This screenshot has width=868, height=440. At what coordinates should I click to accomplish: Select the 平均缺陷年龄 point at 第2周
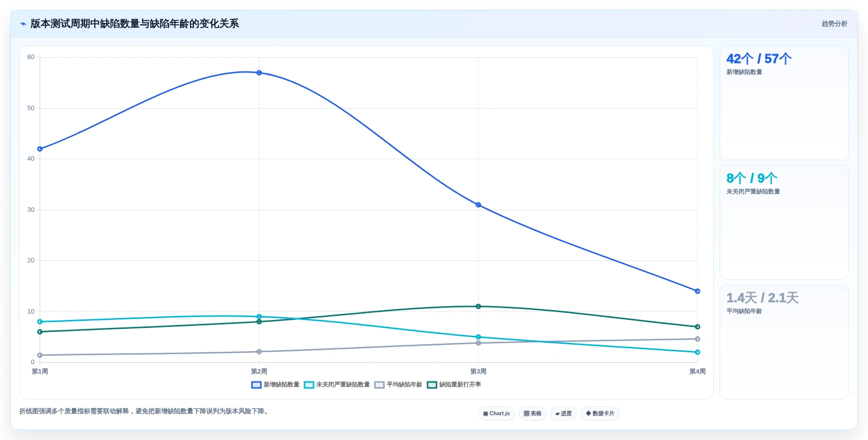pyautogui.click(x=259, y=352)
